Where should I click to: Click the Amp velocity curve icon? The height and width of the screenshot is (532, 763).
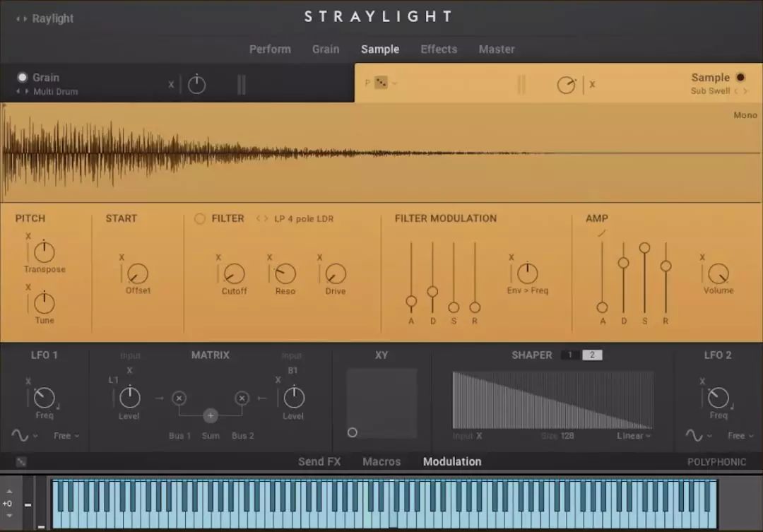point(602,234)
